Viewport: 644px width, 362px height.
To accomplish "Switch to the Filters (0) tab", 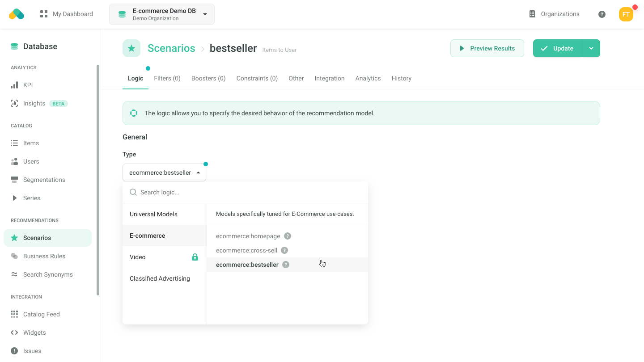I will pyautogui.click(x=167, y=78).
